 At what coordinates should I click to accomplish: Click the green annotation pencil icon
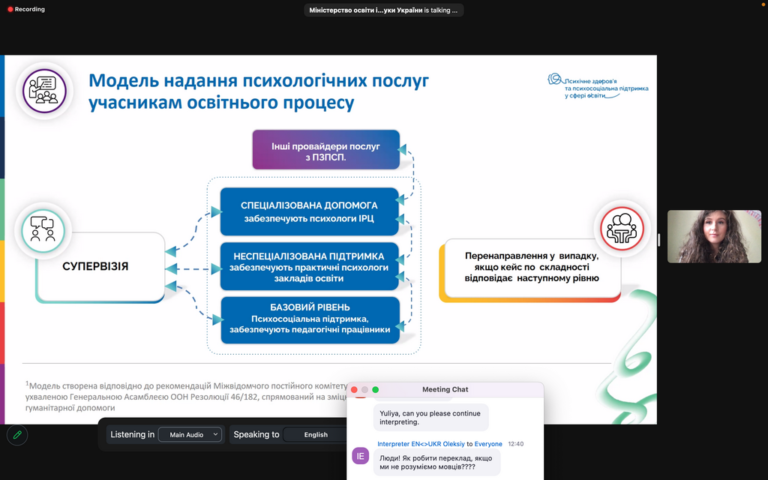pos(16,435)
